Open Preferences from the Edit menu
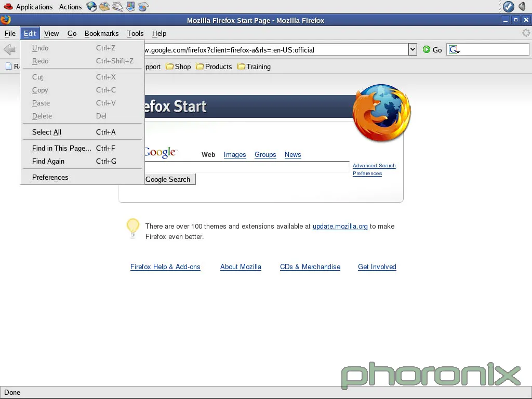Image resolution: width=532 pixels, height=399 pixels. click(82, 178)
